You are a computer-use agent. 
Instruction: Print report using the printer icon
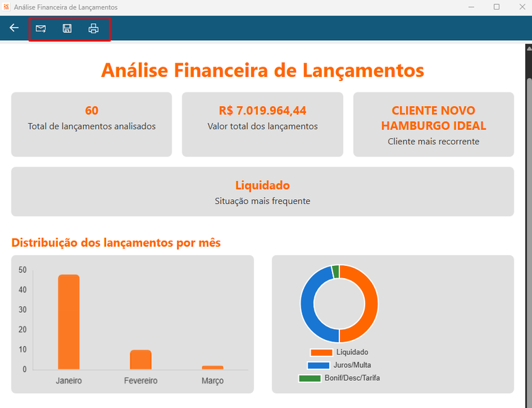tap(93, 29)
